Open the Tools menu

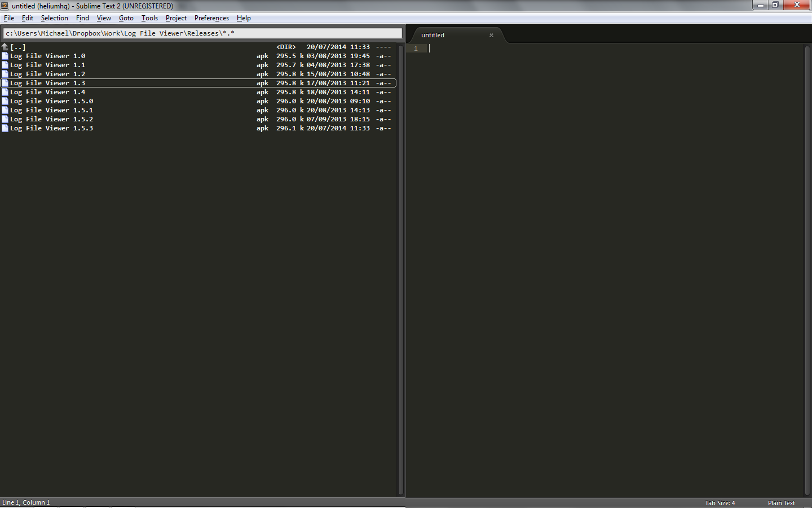[149, 18]
